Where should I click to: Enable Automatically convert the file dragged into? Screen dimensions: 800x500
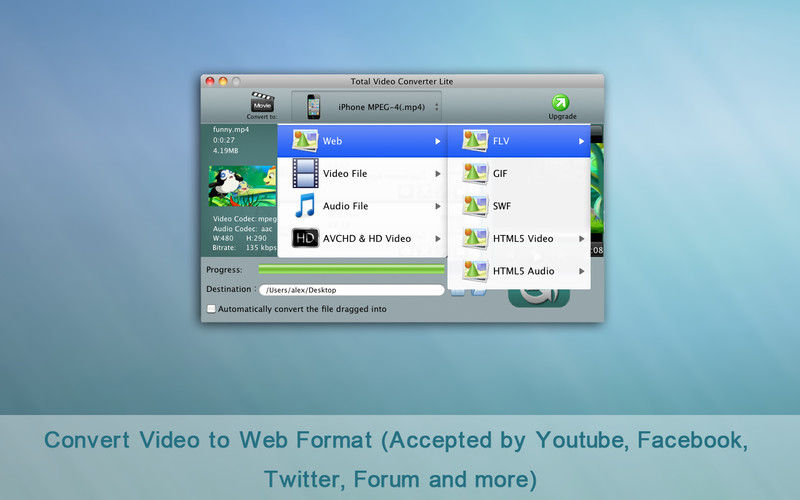click(211, 309)
